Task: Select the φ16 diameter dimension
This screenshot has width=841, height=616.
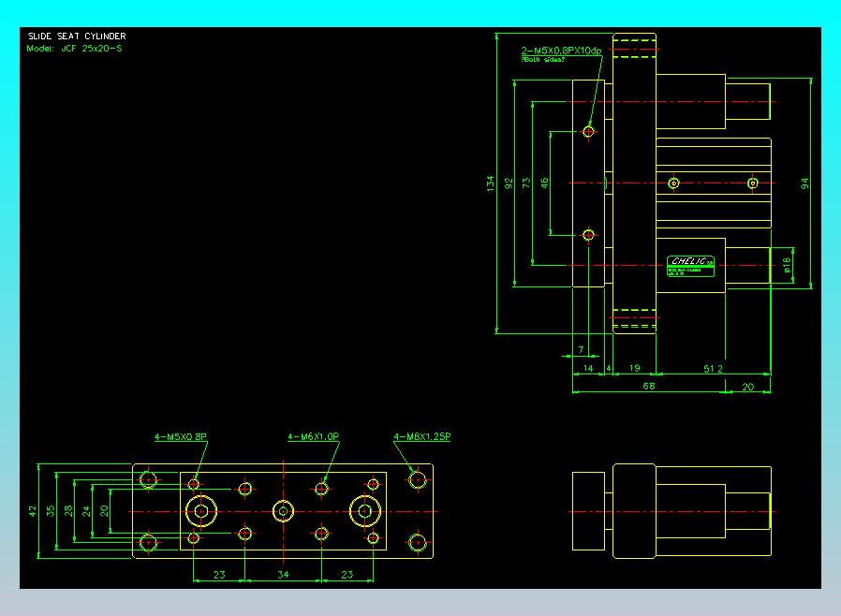Action: click(787, 266)
